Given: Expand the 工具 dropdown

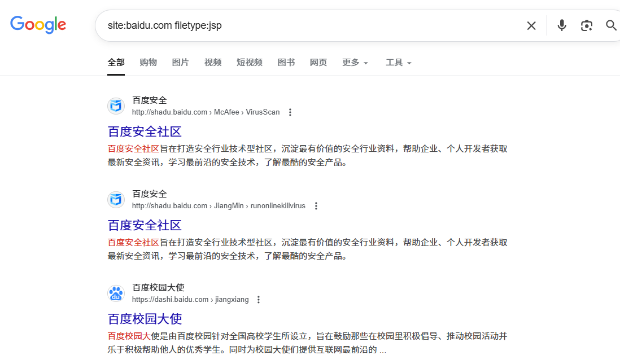Looking at the screenshot, I should pyautogui.click(x=399, y=63).
